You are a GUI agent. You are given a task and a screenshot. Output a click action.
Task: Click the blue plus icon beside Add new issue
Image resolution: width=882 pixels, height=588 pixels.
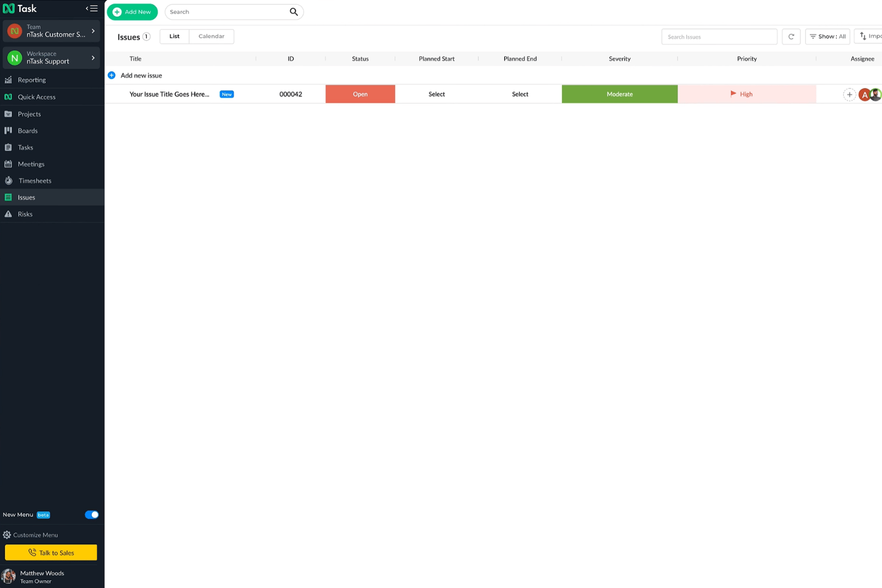click(x=111, y=75)
